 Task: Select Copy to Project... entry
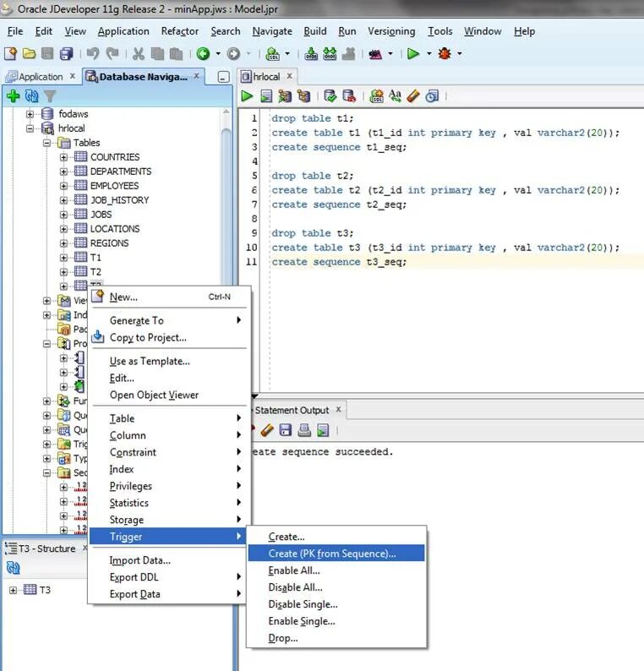tap(168, 338)
